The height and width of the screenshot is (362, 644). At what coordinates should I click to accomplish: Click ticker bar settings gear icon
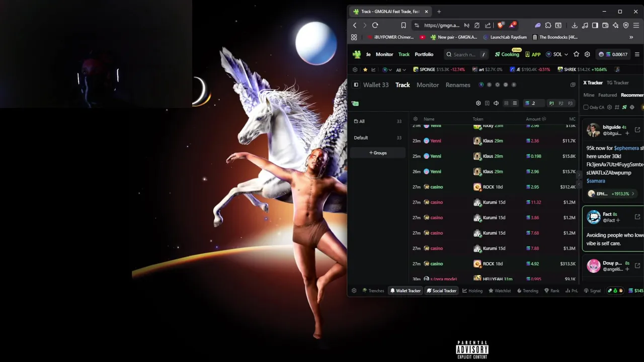click(355, 69)
